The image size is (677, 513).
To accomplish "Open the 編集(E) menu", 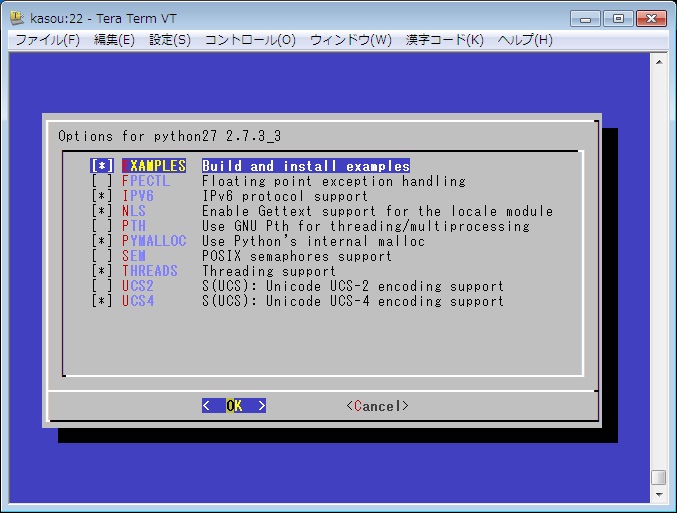I will click(x=114, y=40).
